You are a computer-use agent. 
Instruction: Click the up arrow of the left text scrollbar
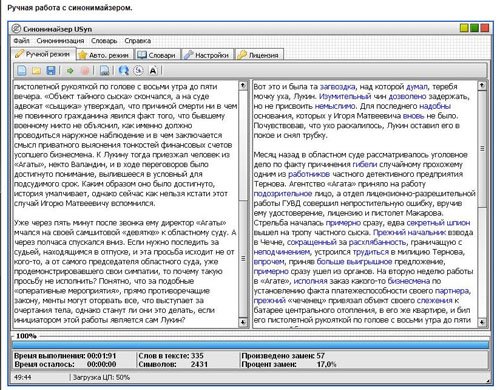tap(243, 85)
